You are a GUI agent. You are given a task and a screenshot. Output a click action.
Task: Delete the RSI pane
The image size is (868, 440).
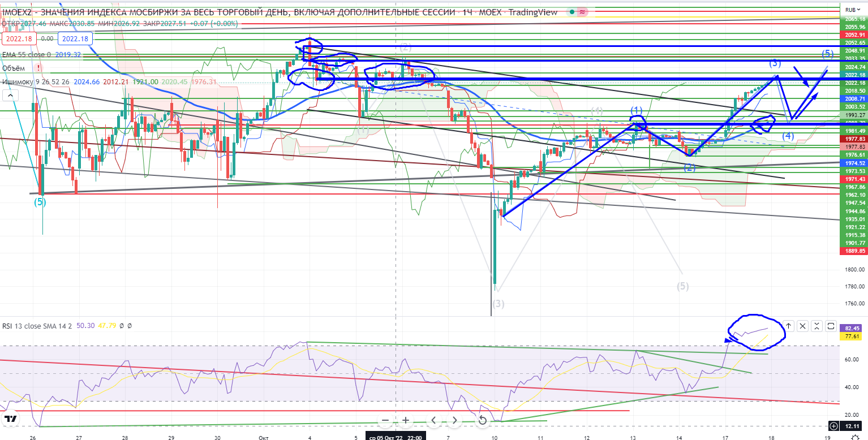click(803, 326)
